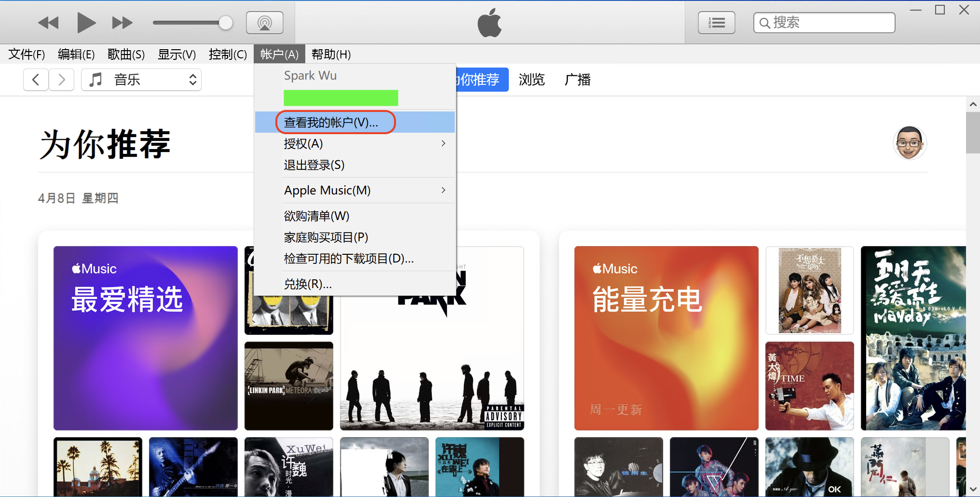Open the 音乐 media type dropdown
Image resolution: width=980 pixels, height=497 pixels.
click(x=141, y=80)
